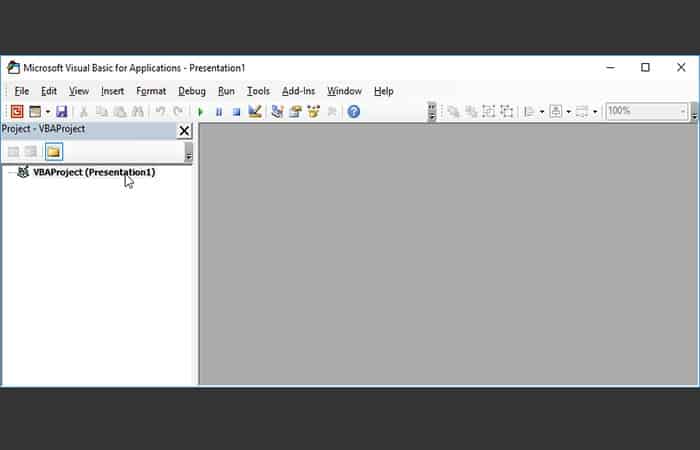Open the Window menu
Screen dimensions: 700x450
point(344,91)
